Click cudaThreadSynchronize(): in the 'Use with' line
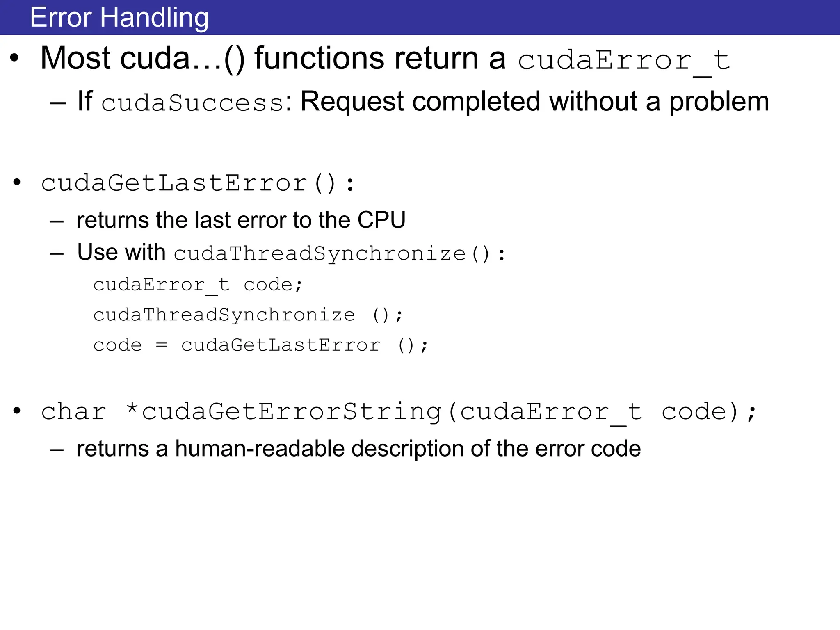Viewport: 840px width, 630px height. click(340, 254)
